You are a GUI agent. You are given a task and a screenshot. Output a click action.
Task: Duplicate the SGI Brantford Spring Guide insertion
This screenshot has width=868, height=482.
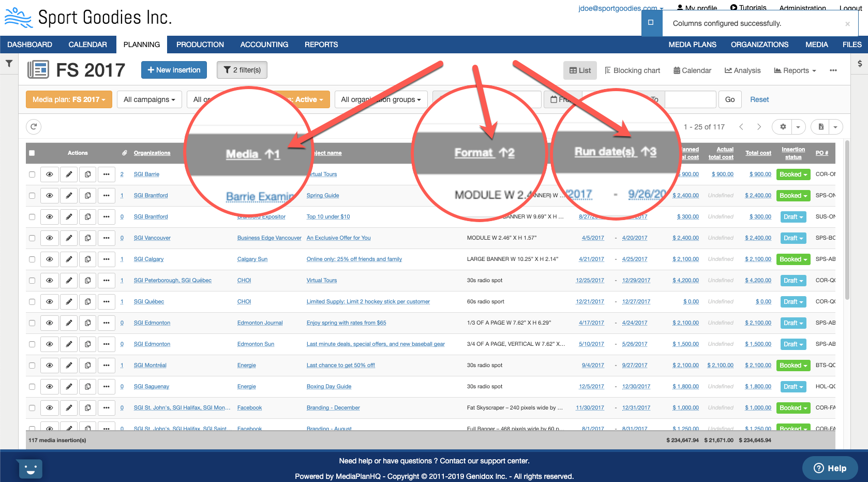point(88,196)
